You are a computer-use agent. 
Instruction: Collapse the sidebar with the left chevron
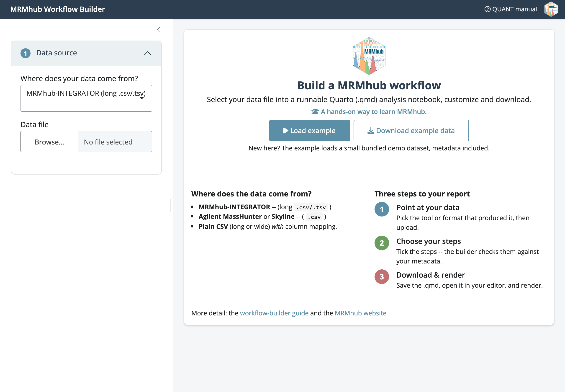159,30
